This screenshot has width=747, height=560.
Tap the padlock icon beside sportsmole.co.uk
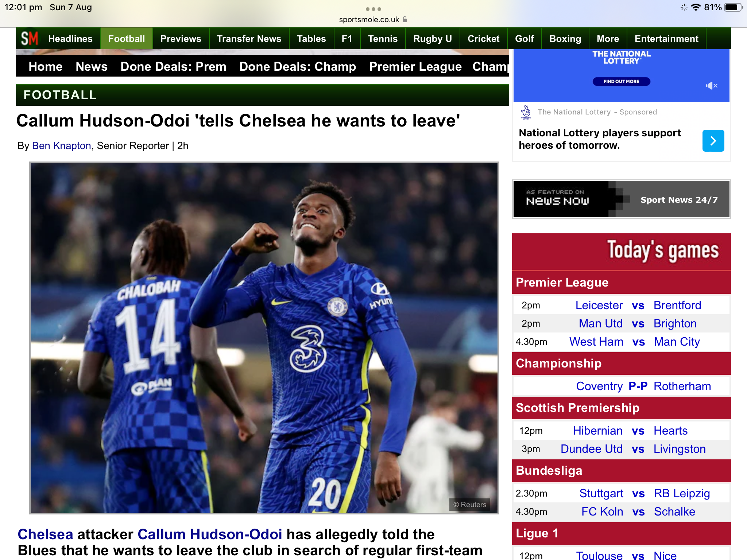(405, 20)
